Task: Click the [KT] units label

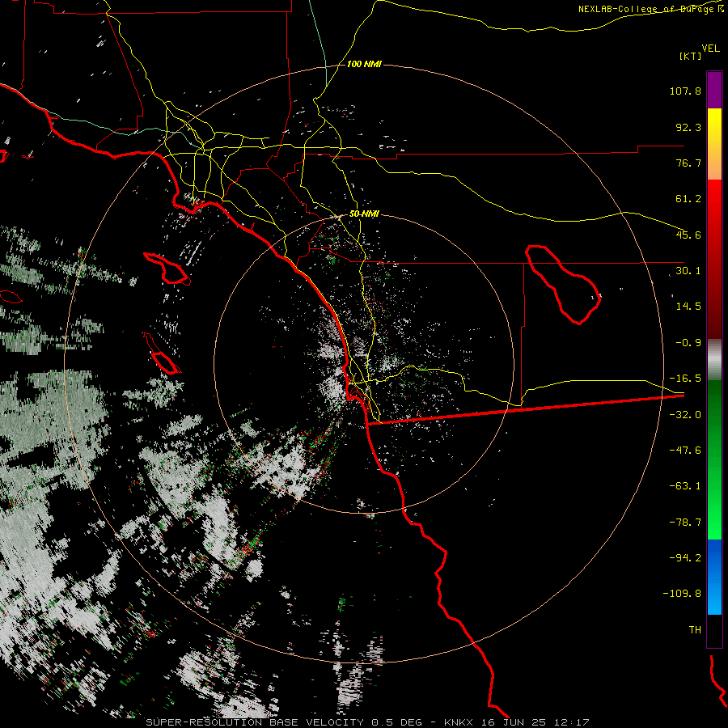Action: tap(691, 56)
